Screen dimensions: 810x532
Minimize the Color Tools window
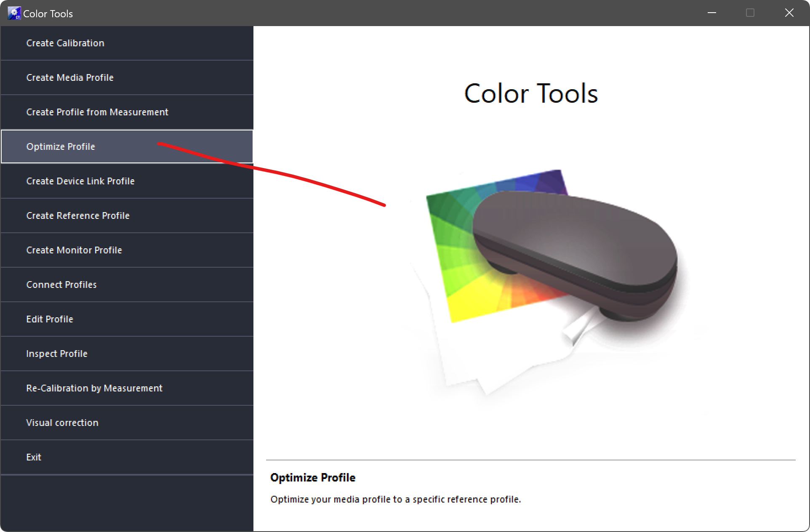pos(712,13)
